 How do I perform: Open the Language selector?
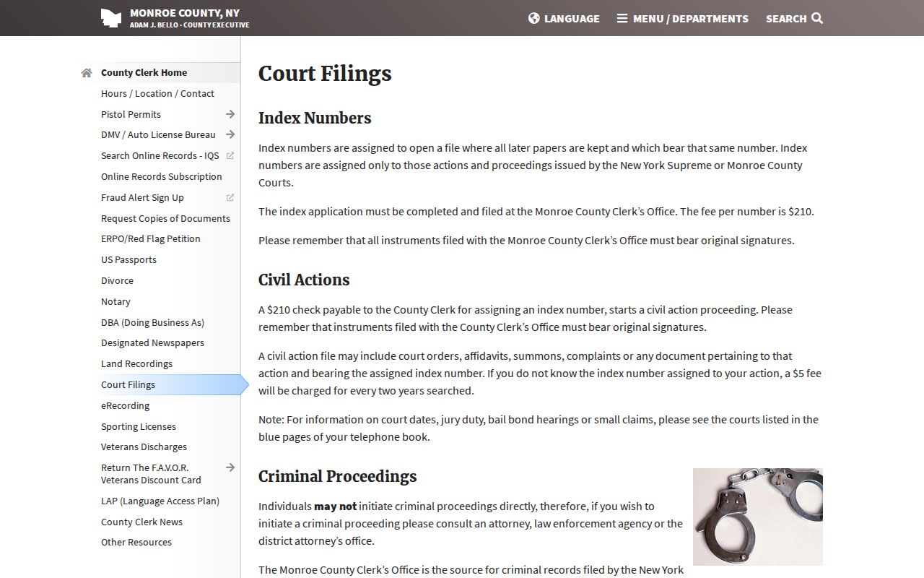[x=564, y=18]
